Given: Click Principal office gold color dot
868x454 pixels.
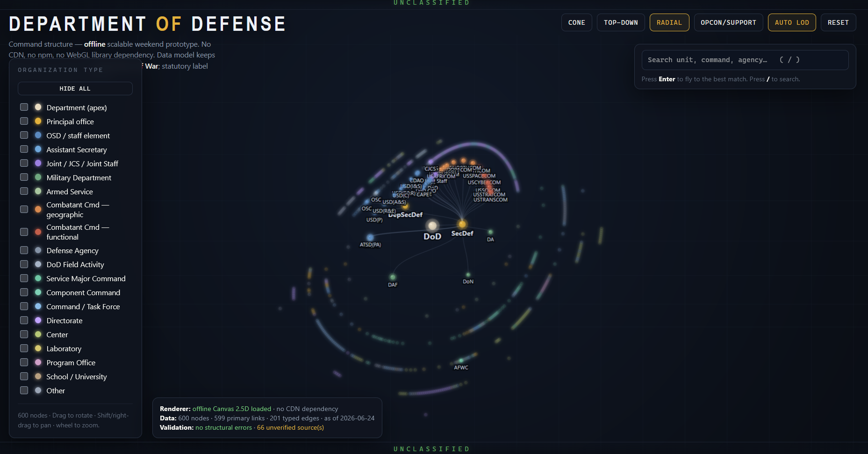Looking at the screenshot, I should [x=38, y=121].
